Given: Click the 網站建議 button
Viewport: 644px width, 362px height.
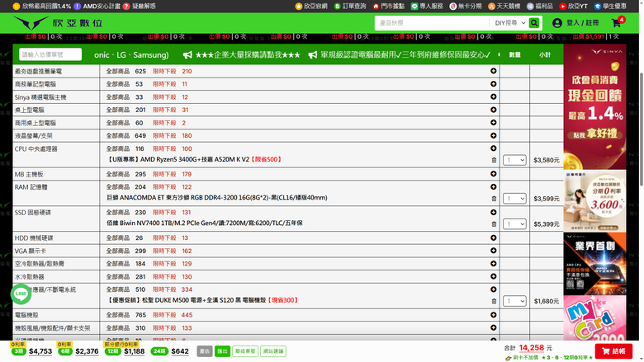Looking at the screenshot, I should click(273, 351).
